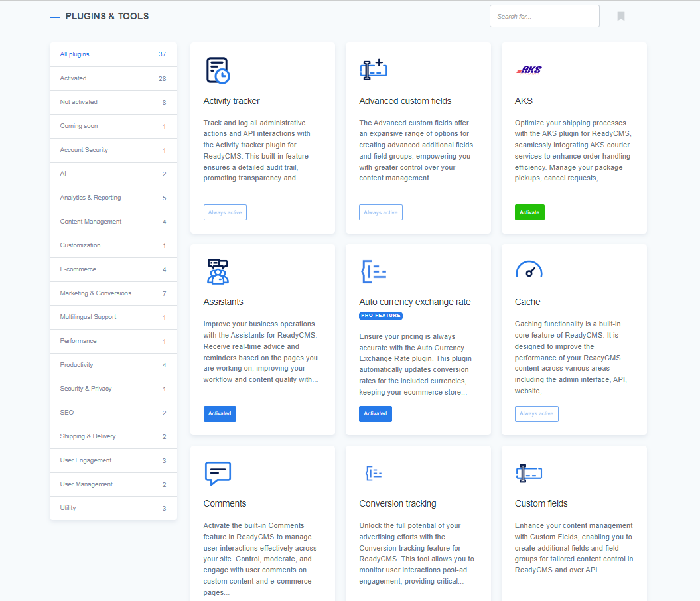The width and height of the screenshot is (700, 601).
Task: Click count 7 beside Marketing & Conversions
Action: [x=165, y=294]
